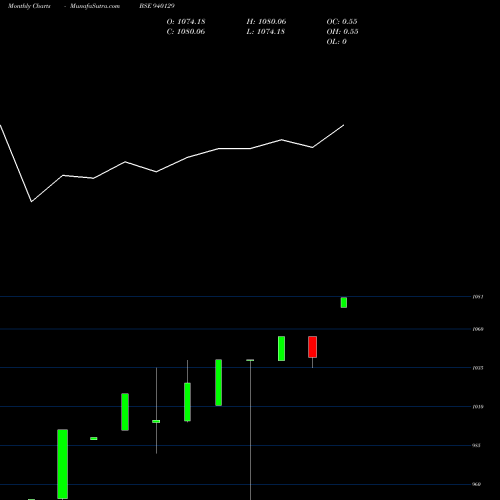Open the MunafaSutra.com watermark link

[x=95, y=6]
